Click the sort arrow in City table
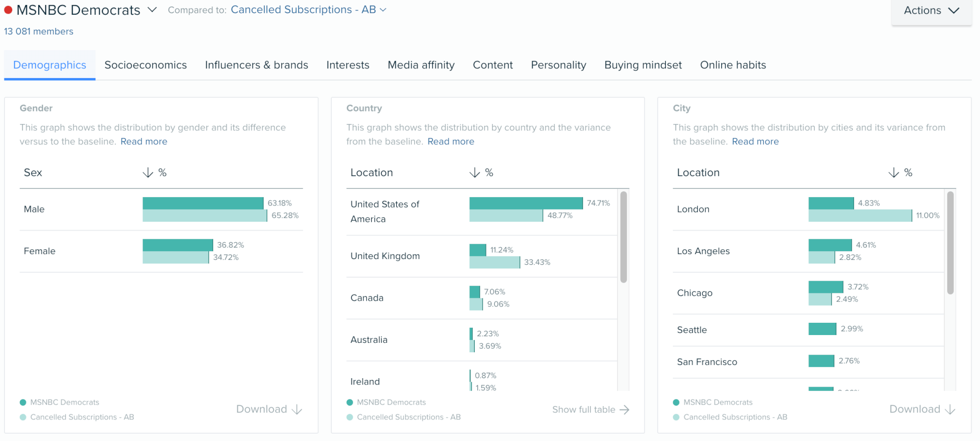 pyautogui.click(x=893, y=173)
